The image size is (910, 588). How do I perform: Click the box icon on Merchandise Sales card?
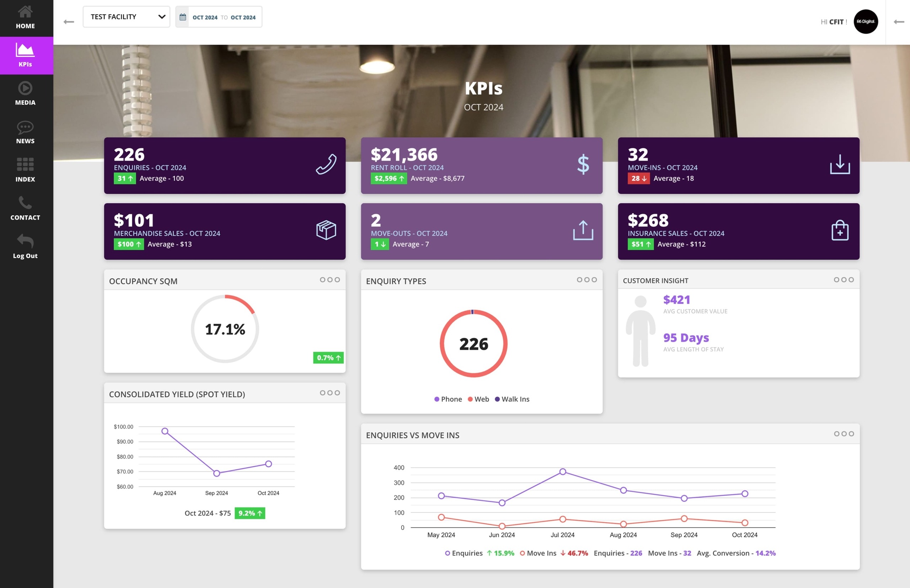[326, 230]
